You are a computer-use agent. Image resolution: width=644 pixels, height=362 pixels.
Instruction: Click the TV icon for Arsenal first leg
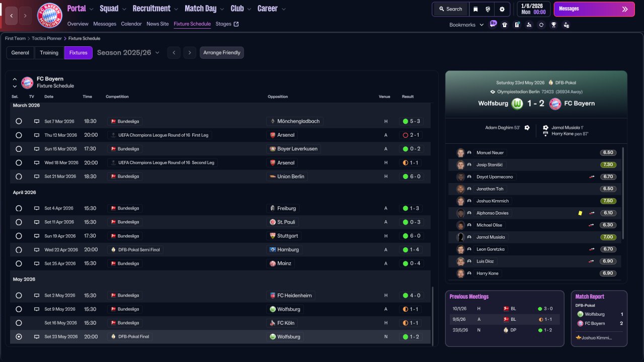coord(37,135)
